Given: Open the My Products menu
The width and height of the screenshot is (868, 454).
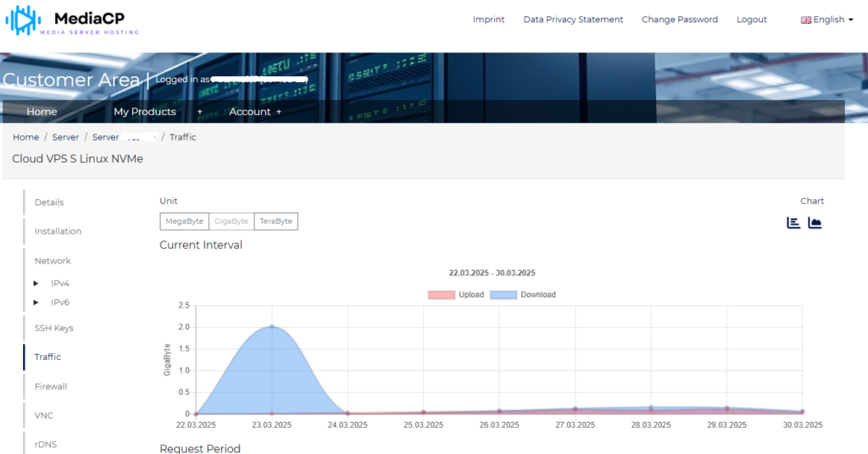Looking at the screenshot, I should pos(144,112).
